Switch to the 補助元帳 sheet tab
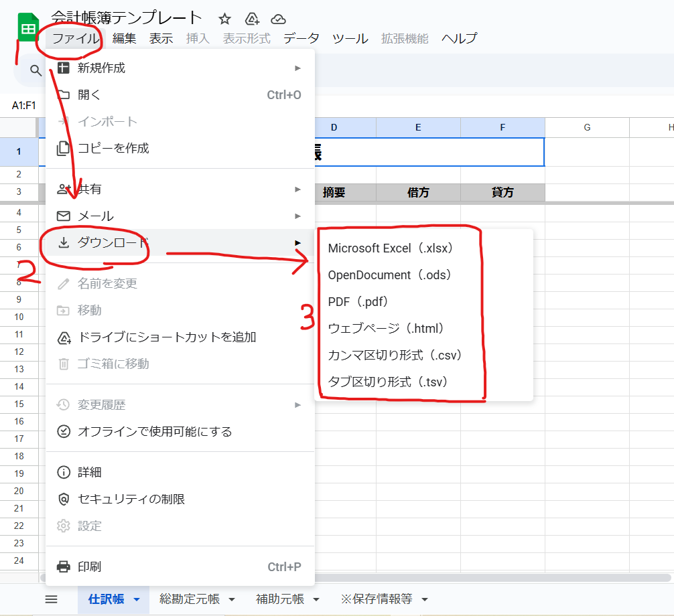 tap(280, 599)
